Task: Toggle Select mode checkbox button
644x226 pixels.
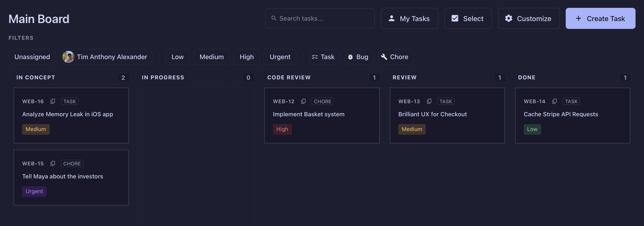Action: [468, 18]
